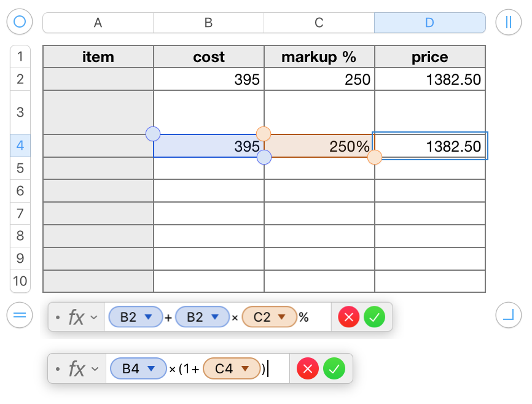Accept the upper formula with green checkmark
The image size is (532, 404).
[x=374, y=317]
